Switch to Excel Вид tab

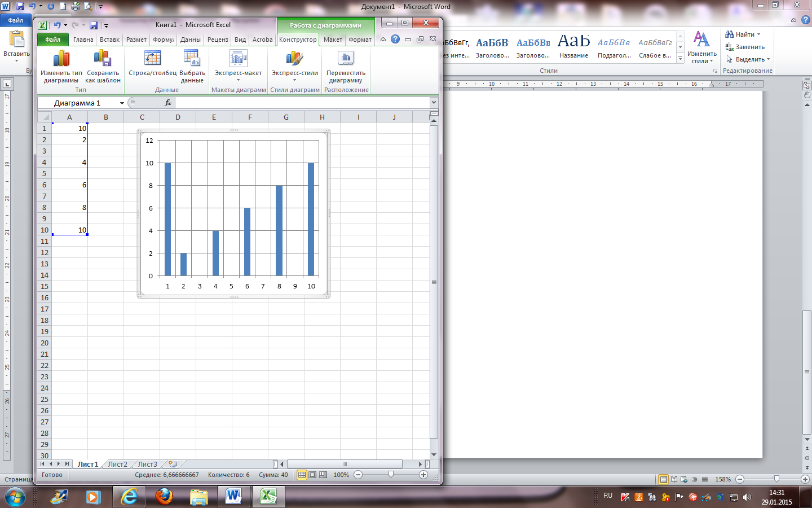(x=240, y=40)
